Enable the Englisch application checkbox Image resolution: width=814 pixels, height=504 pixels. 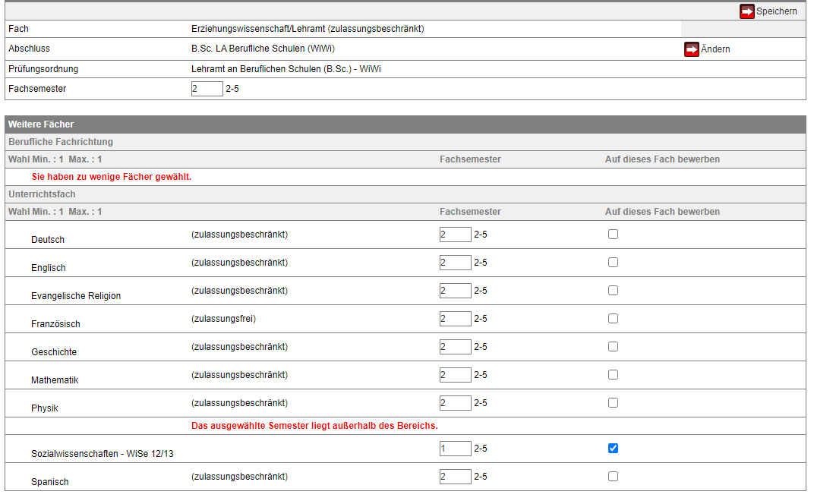tap(613, 263)
